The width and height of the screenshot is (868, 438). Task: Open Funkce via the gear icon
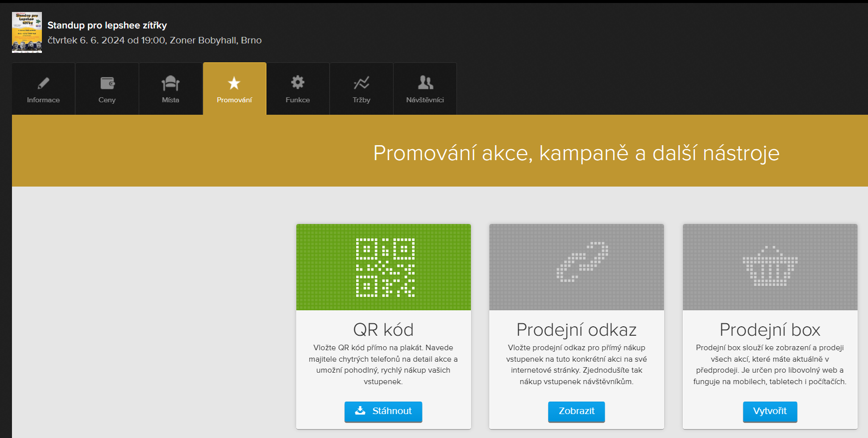click(298, 82)
